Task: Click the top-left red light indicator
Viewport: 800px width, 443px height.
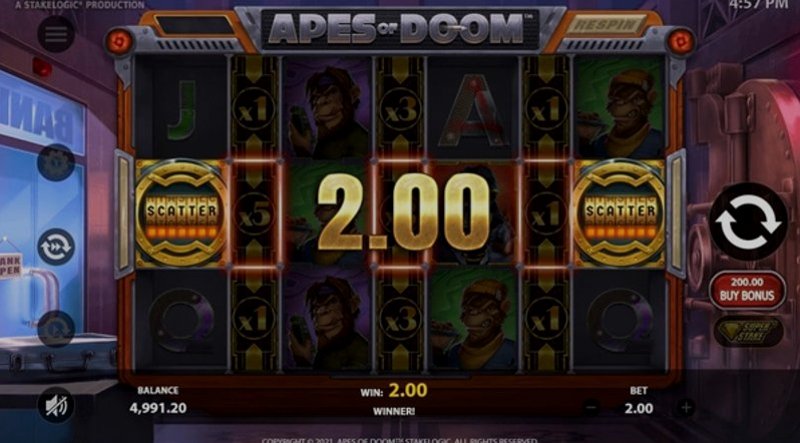Action: [x=119, y=42]
